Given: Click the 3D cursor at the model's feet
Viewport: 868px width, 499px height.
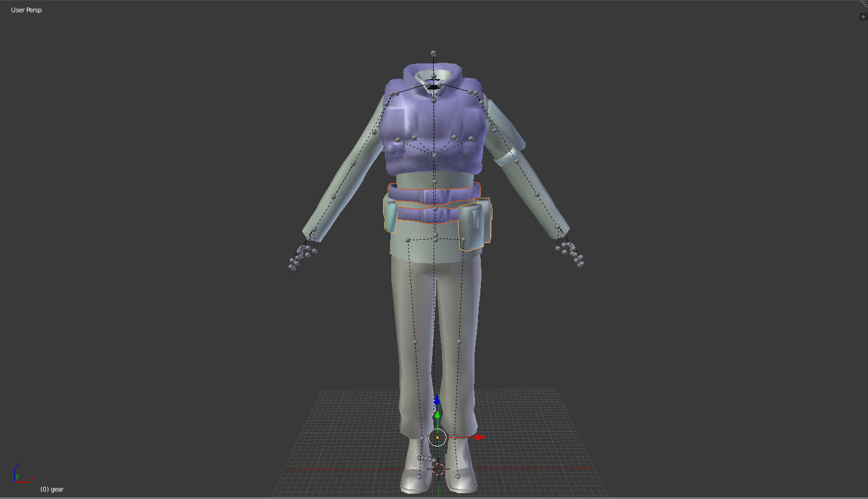Looking at the screenshot, I should pos(438,470).
